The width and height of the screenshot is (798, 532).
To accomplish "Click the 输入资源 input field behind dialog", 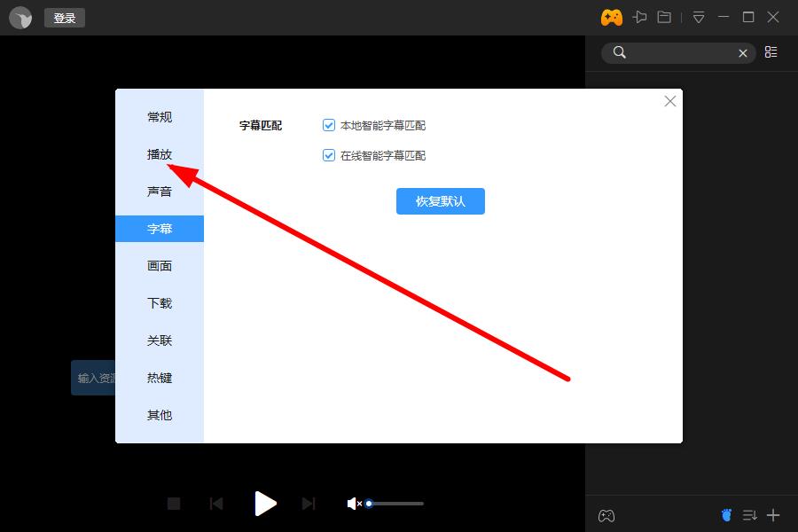I will pyautogui.click(x=94, y=378).
